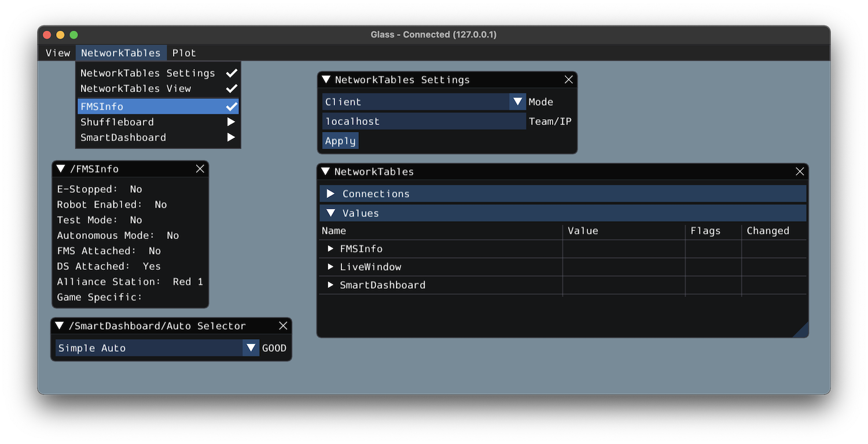Collapse the /FMSInfo window with its triangle
868x444 pixels.
[x=60, y=169]
